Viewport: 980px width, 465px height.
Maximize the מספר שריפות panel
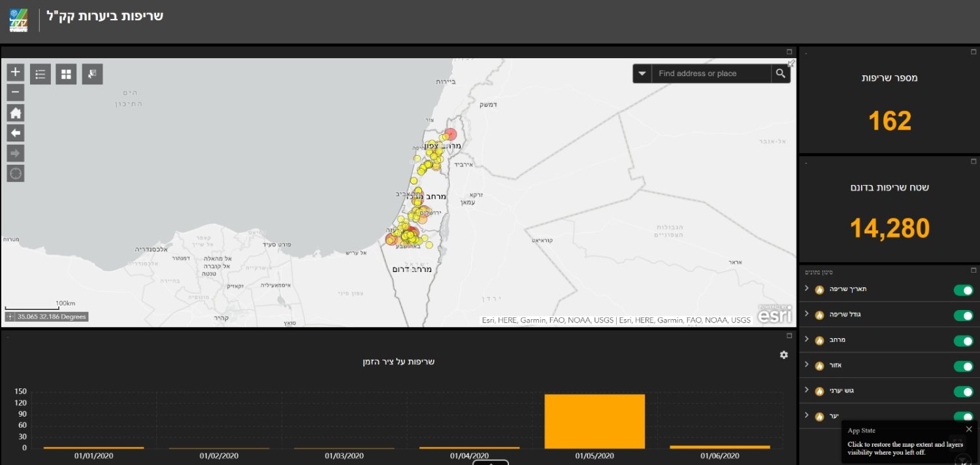973,52
